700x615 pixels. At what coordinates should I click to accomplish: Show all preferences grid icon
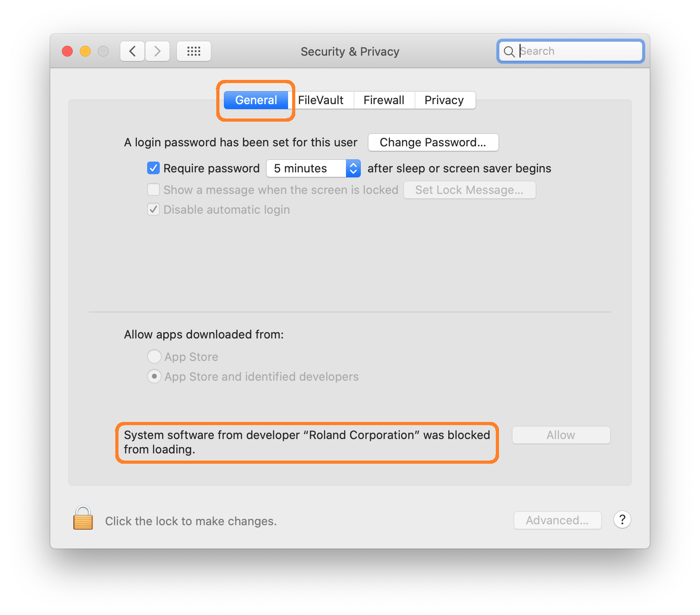pos(194,51)
